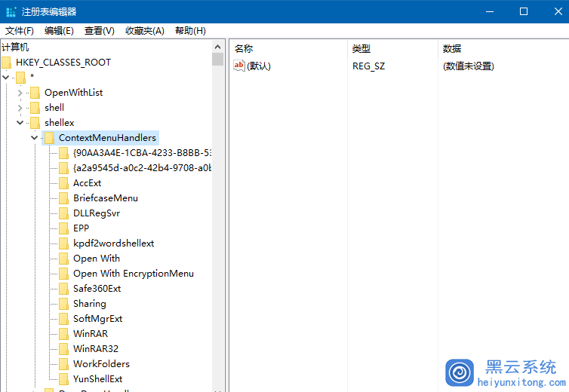Click the folder icon beside YunShellExt
The width and height of the screenshot is (569, 392).
[63, 379]
